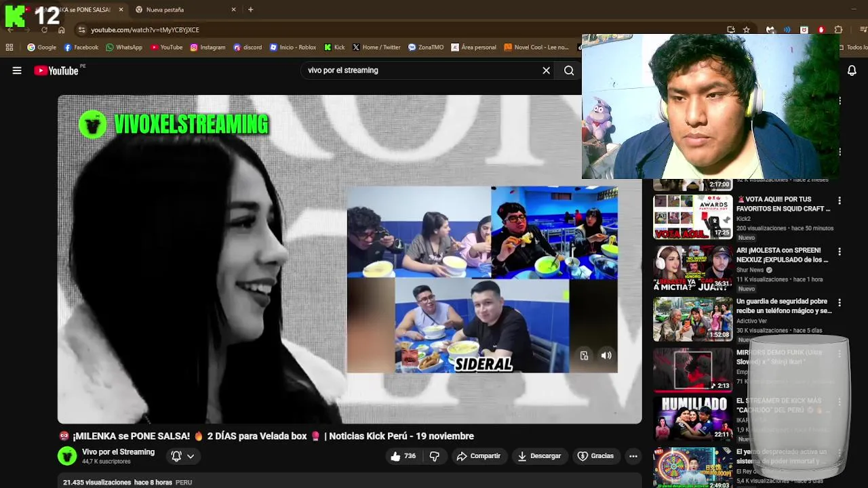Screen dimensions: 868x488
Task: Open YouTube notifications bell in header
Action: 852,70
